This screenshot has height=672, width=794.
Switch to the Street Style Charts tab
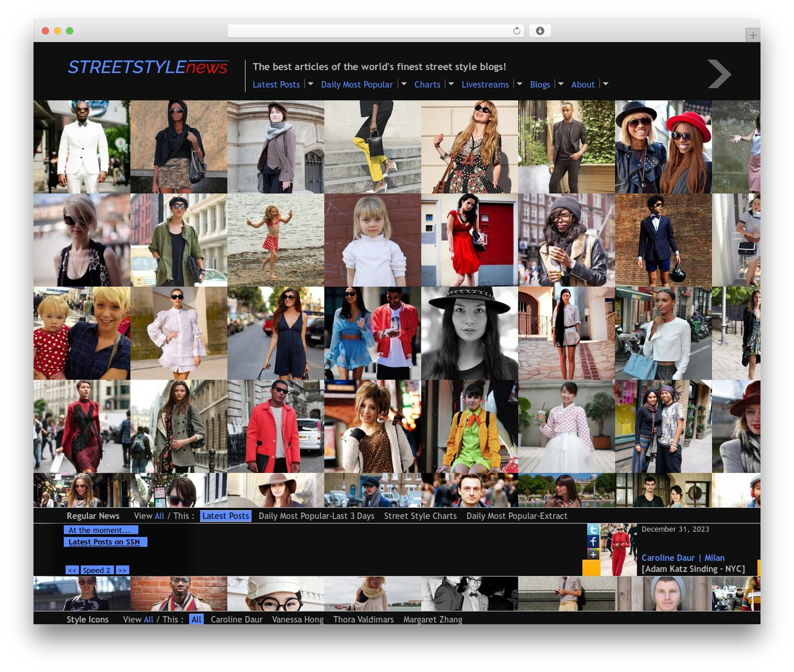[420, 516]
